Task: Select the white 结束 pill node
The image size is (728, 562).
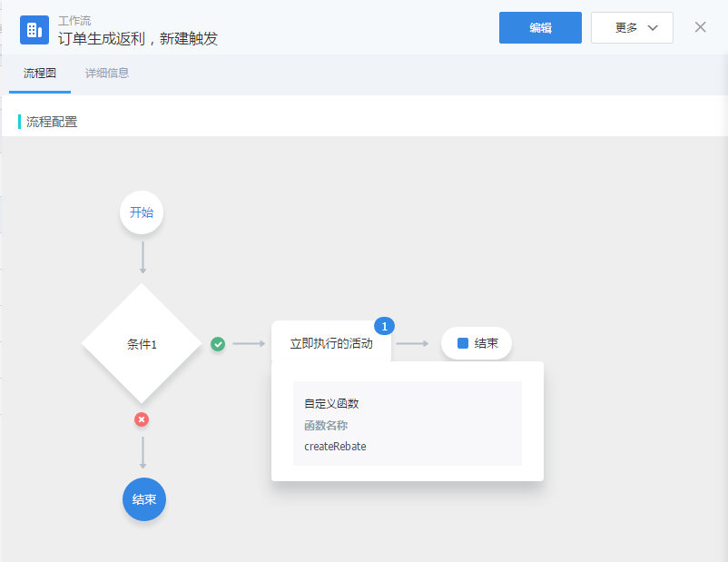Action: 477,344
